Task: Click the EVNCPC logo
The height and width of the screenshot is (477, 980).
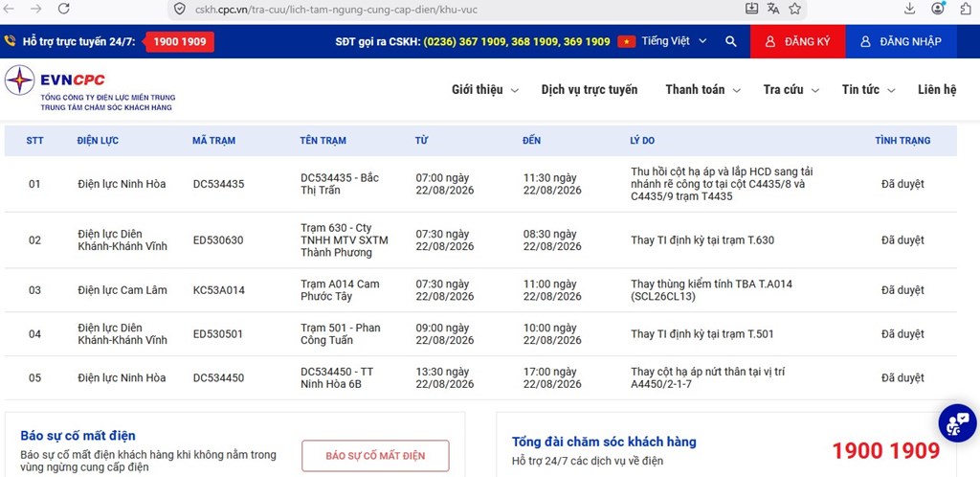Action: 90,88
